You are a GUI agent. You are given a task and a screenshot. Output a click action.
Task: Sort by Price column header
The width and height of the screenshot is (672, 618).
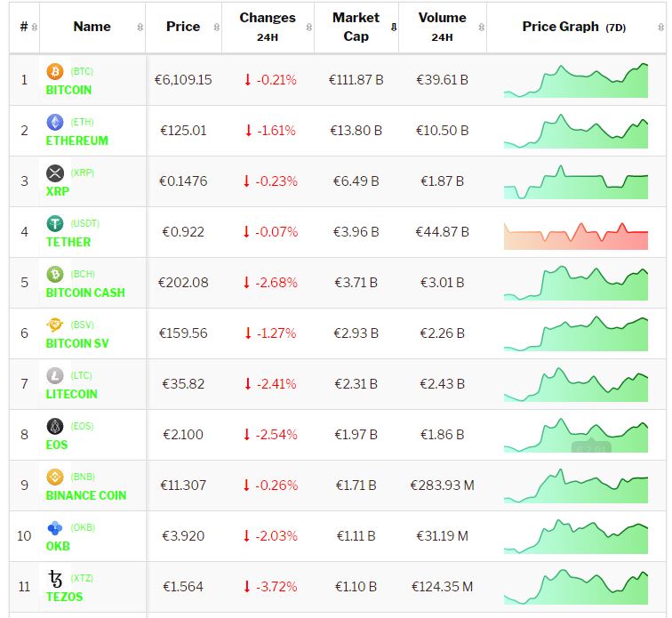[183, 27]
